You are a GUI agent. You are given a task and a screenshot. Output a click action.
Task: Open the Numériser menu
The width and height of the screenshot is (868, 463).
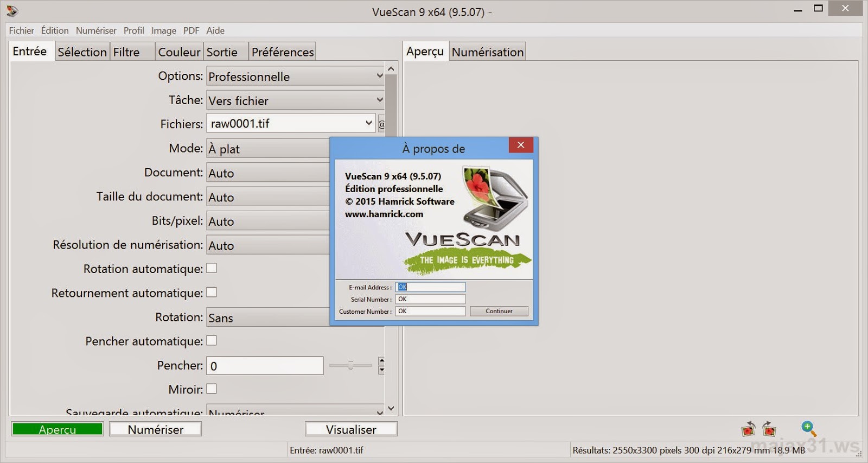(96, 30)
